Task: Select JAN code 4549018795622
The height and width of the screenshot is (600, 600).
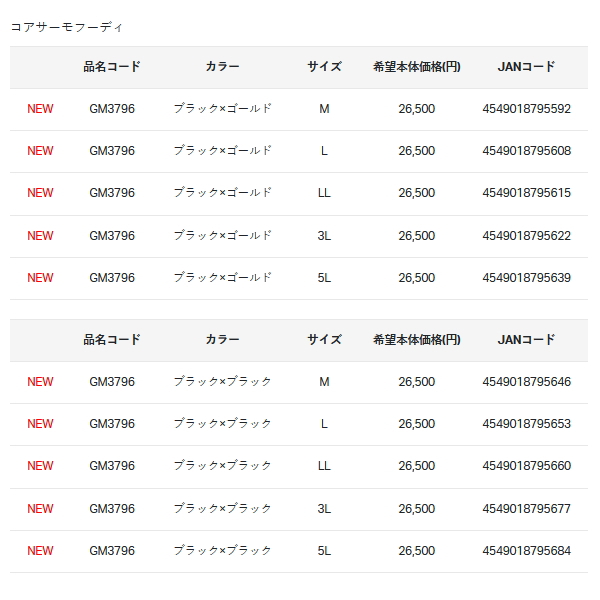Action: (x=526, y=236)
